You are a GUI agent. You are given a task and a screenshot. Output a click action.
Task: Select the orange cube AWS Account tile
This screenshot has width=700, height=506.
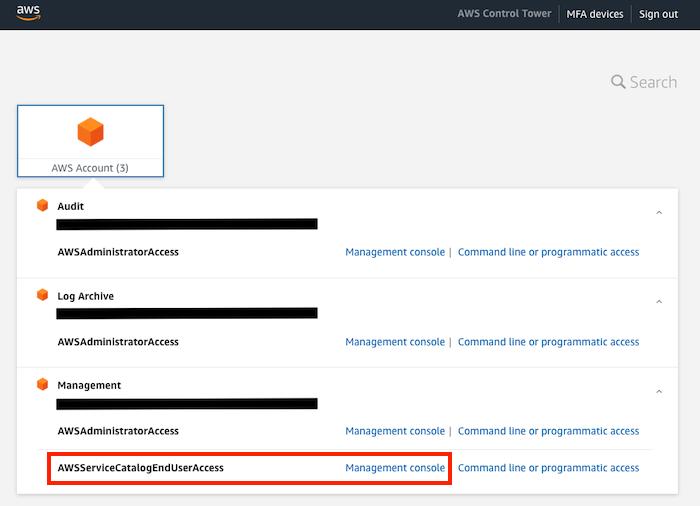pos(90,141)
